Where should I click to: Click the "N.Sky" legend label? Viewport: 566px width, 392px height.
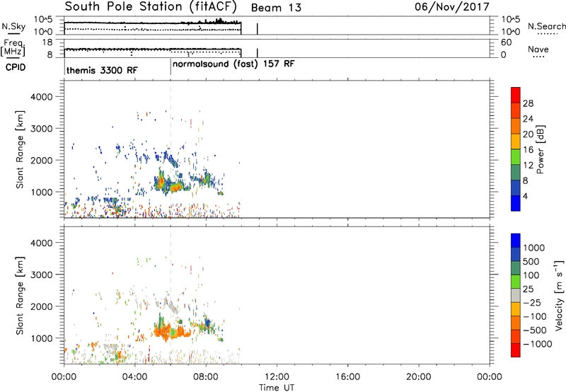click(13, 26)
